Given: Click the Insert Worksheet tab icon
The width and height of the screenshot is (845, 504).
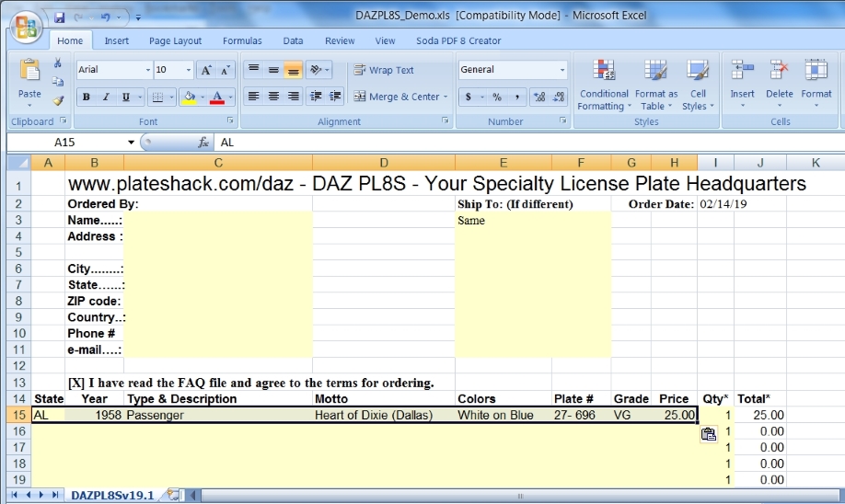Looking at the screenshot, I should pos(172,495).
